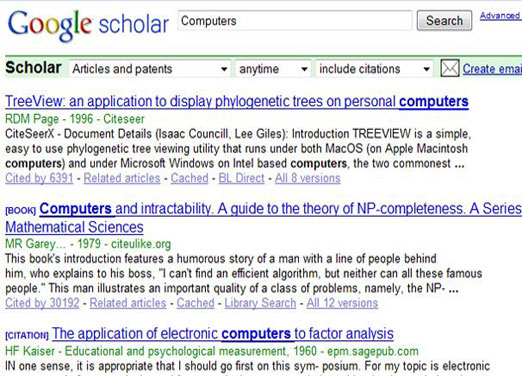Image resolution: width=522 pixels, height=378 pixels.
Task: View Cited by 6391 results
Action: pos(39,178)
